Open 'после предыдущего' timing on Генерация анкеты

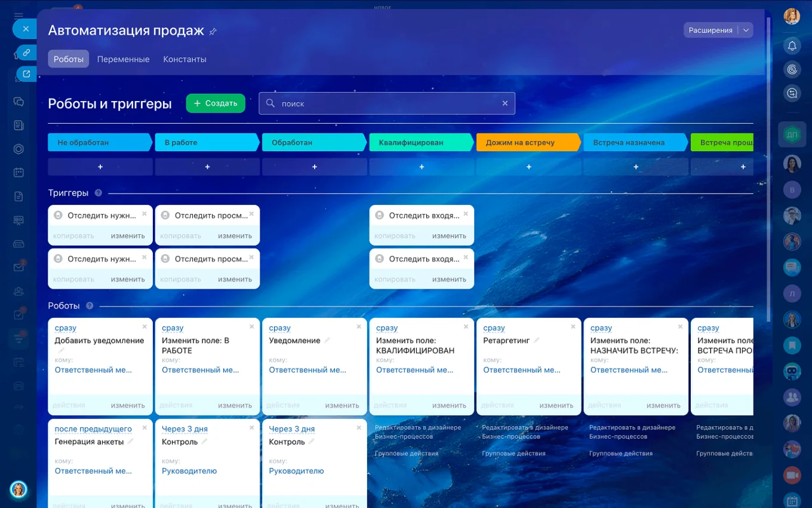point(93,429)
